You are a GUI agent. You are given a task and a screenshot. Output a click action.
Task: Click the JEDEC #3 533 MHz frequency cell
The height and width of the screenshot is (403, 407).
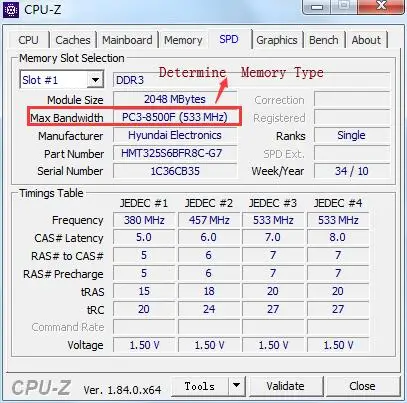[273, 220]
